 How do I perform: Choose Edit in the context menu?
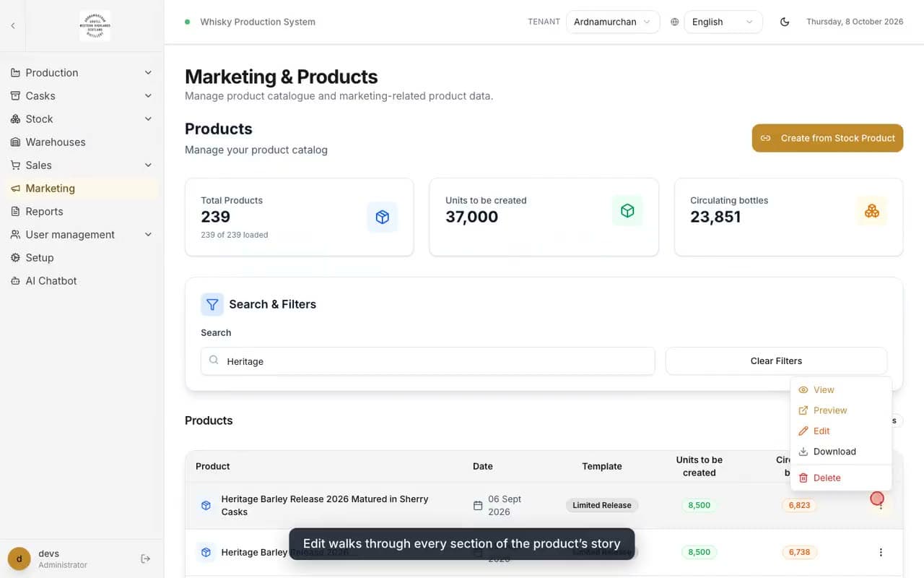[841, 431]
